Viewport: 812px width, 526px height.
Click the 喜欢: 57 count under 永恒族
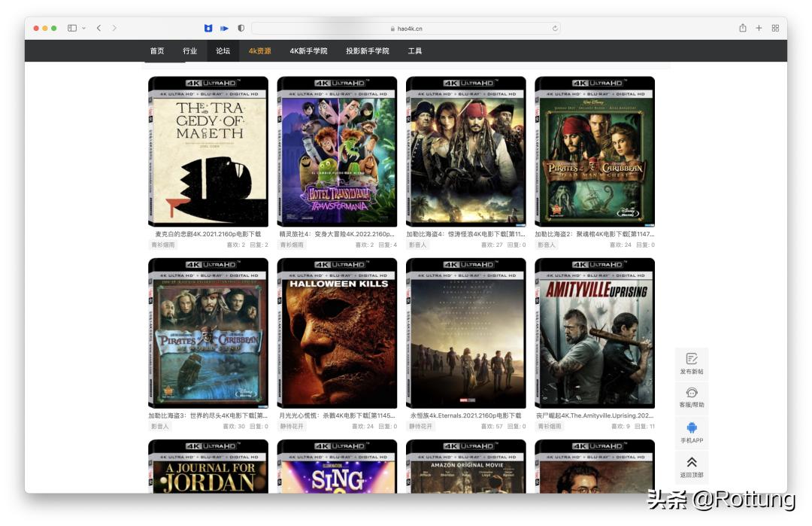pos(492,427)
